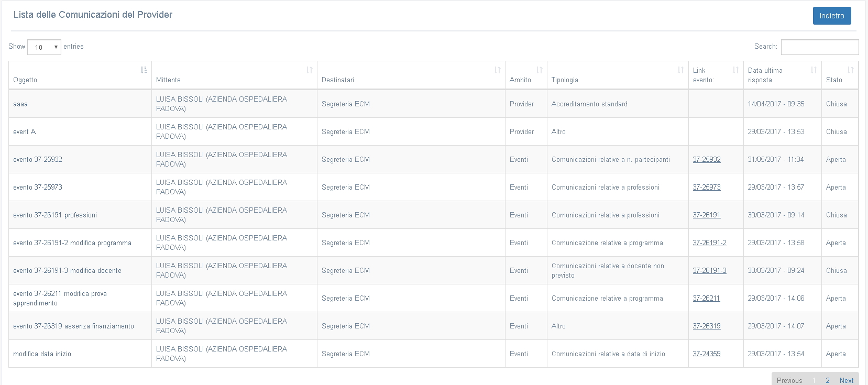868x385 pixels.
Task: Sort by Data ultima risposta icon
Action: tap(814, 70)
